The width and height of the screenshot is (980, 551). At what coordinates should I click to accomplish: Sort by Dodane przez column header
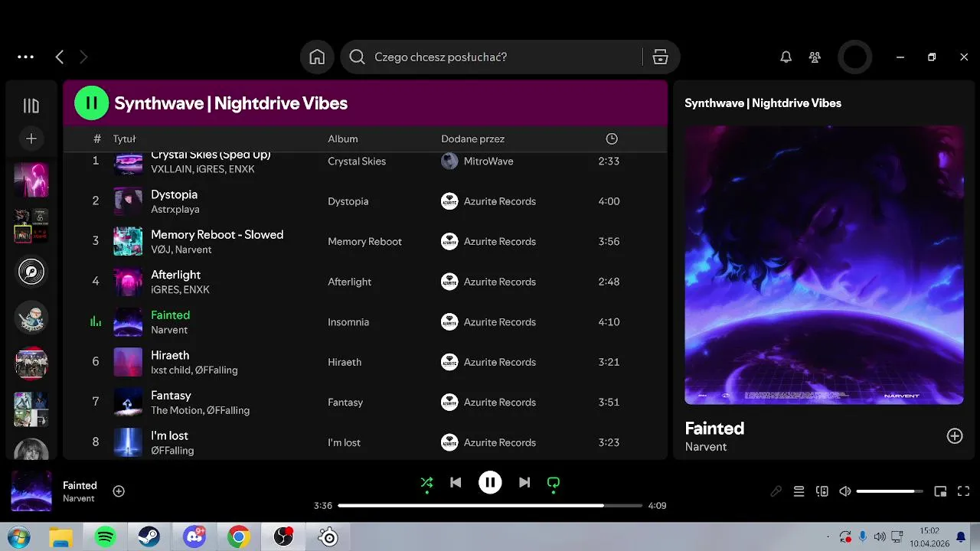[472, 139]
